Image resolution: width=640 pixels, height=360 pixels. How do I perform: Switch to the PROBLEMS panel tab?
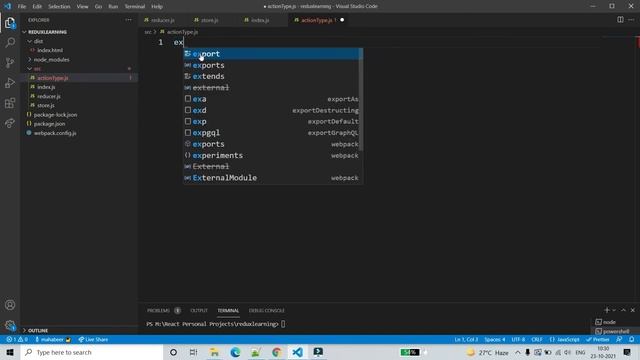(x=158, y=311)
